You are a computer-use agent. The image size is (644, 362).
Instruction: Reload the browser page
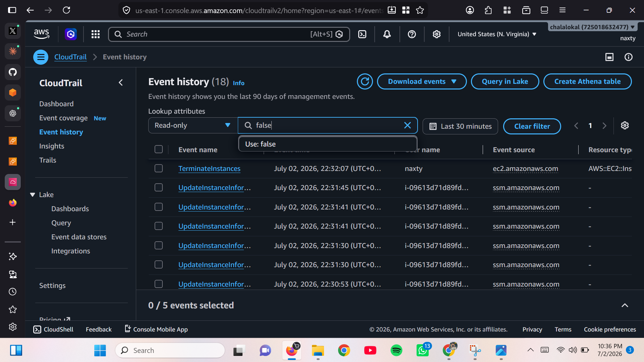tap(66, 10)
